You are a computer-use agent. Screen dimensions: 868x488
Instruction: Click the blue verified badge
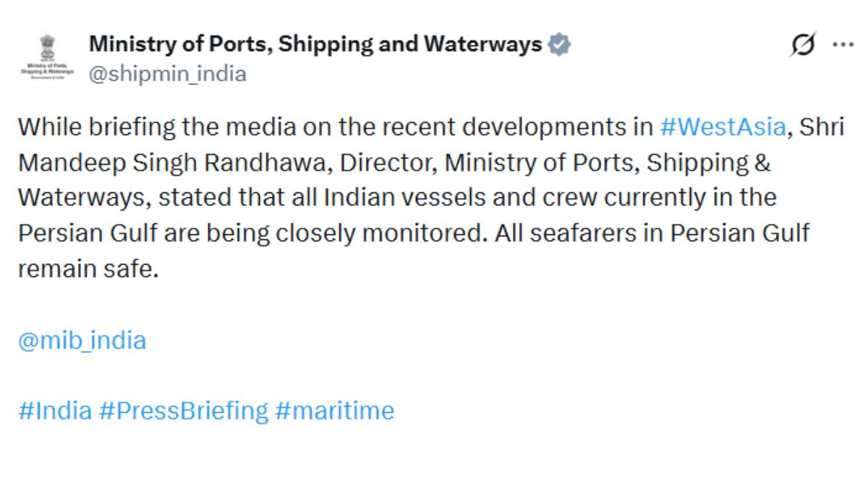559,45
